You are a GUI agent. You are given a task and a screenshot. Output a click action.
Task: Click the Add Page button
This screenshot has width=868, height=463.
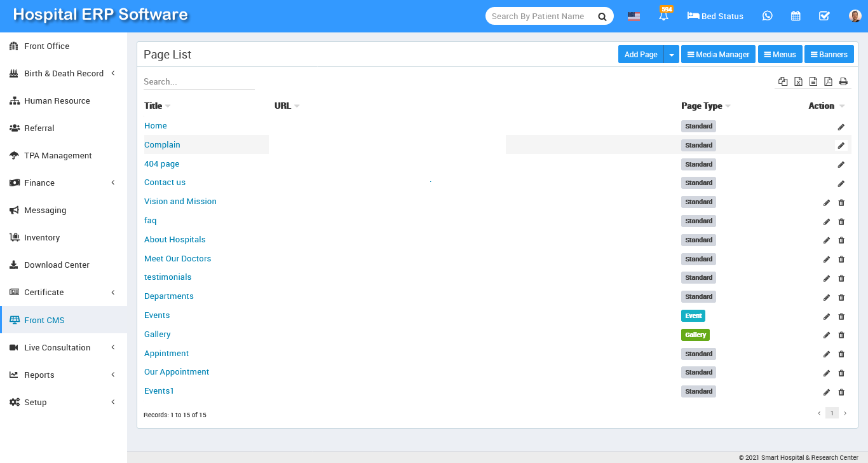(641, 55)
